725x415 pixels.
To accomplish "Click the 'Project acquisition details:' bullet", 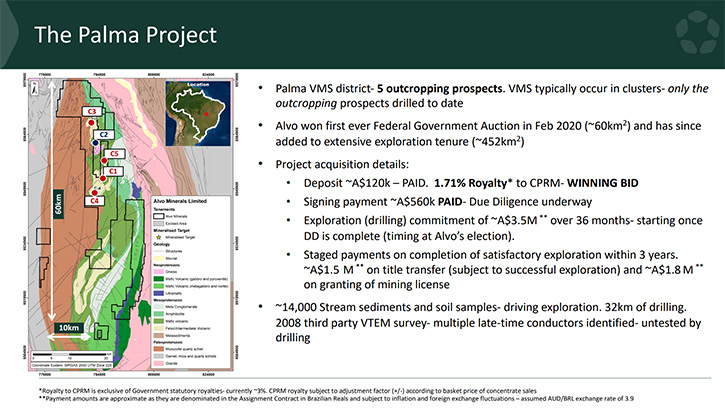I will tap(342, 165).
